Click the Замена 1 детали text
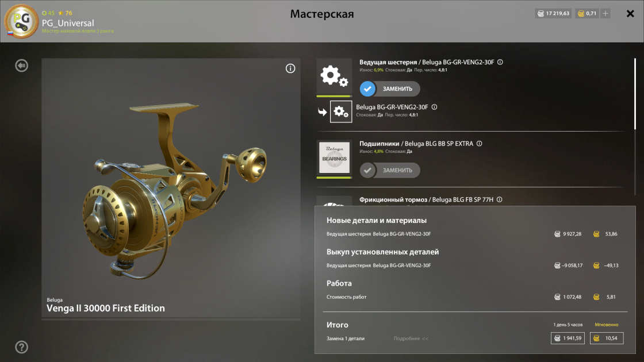 [x=346, y=338]
